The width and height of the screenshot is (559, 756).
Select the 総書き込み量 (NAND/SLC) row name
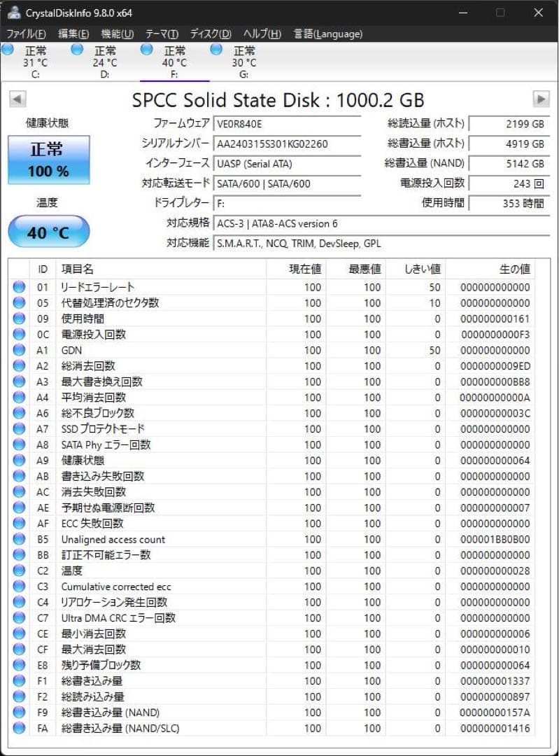coord(120,728)
